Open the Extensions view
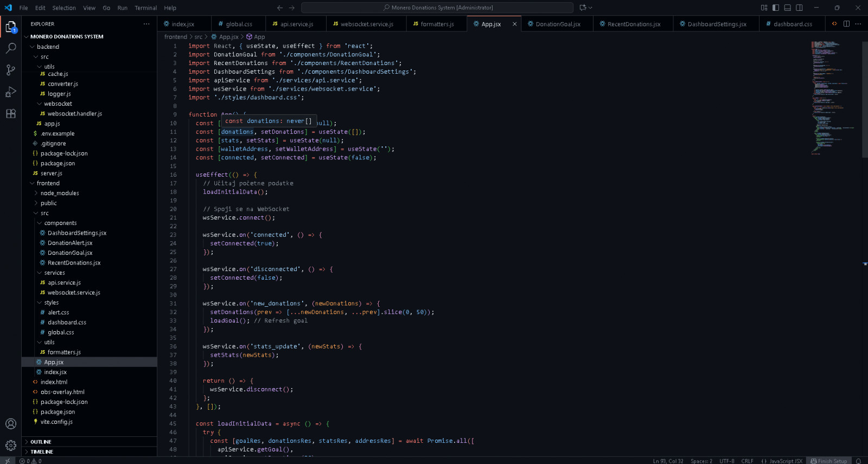Screen dimensions: 868x464 click(x=11, y=114)
